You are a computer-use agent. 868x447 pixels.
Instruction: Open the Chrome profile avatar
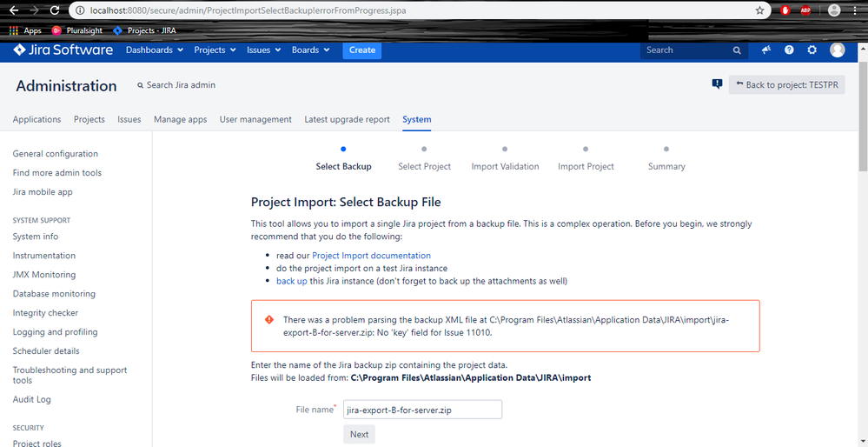(833, 10)
